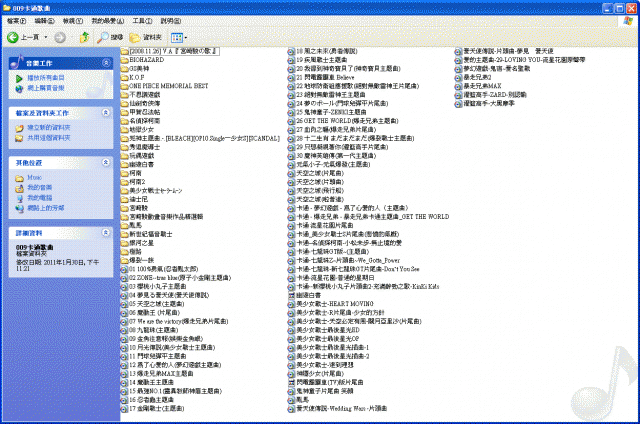
Task: Go up one folder level
Action: 84,38
